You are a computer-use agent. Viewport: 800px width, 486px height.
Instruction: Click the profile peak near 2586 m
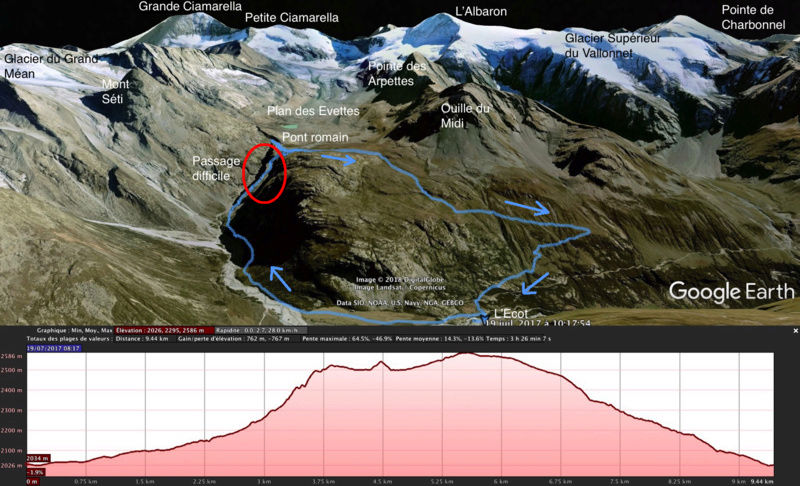467,353
